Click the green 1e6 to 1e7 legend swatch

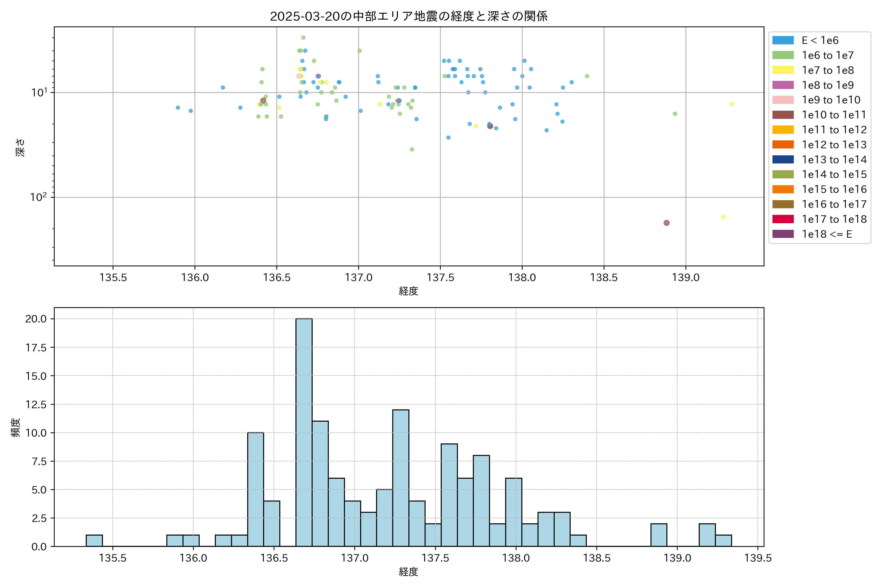click(x=783, y=55)
